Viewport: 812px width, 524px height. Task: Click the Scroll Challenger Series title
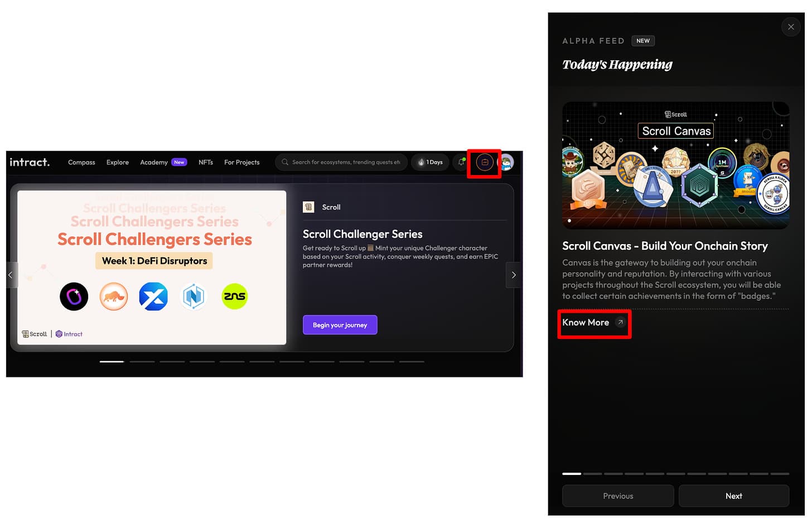pos(362,234)
